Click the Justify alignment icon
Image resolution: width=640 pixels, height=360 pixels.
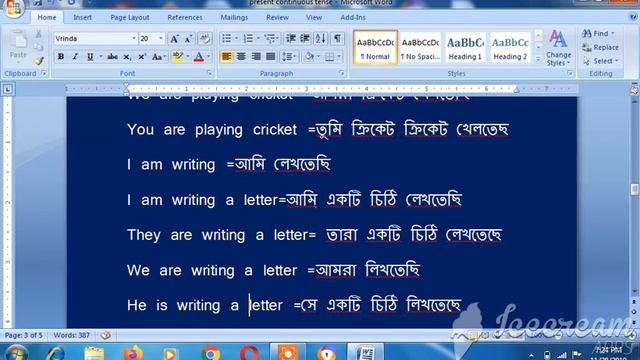point(270,57)
